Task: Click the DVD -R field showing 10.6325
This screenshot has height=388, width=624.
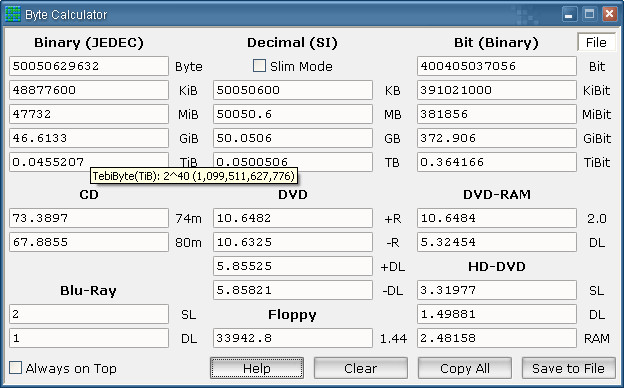Action: (293, 242)
